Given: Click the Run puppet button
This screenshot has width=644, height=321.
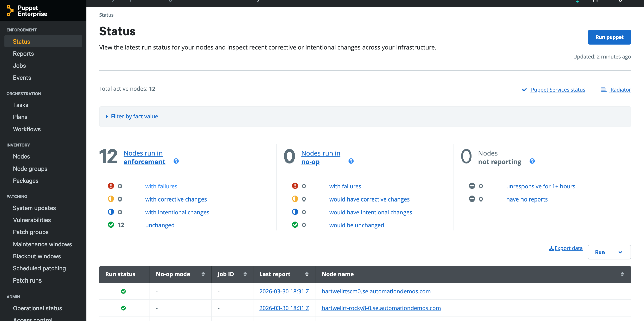Looking at the screenshot, I should 609,37.
